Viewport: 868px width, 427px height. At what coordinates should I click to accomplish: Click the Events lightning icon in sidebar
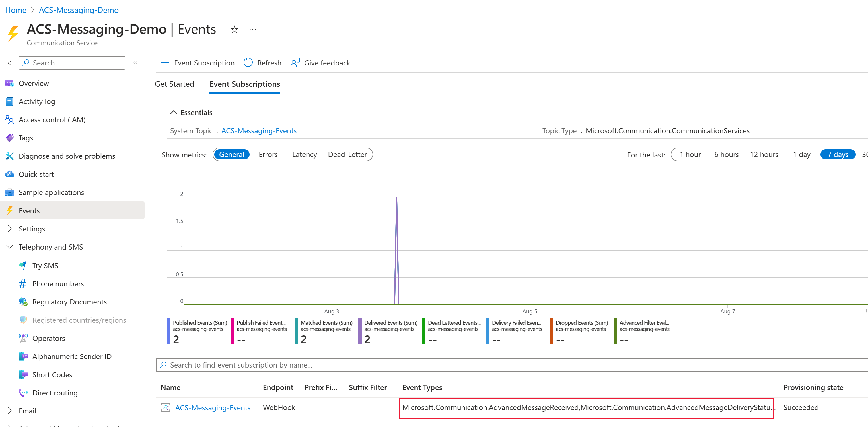(x=9, y=210)
